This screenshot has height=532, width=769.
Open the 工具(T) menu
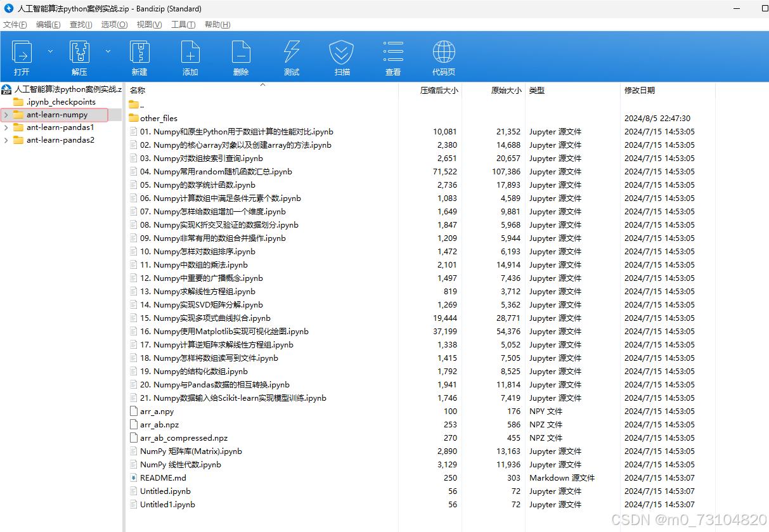click(x=183, y=25)
